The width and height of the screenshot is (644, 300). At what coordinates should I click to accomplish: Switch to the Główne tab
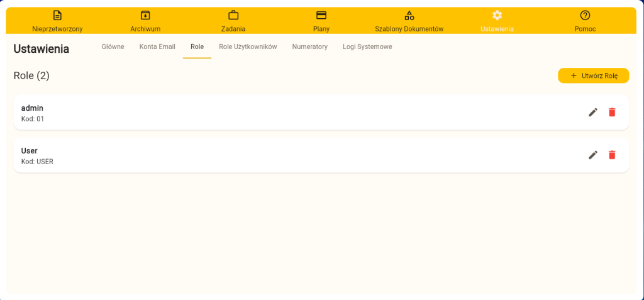[x=113, y=47]
